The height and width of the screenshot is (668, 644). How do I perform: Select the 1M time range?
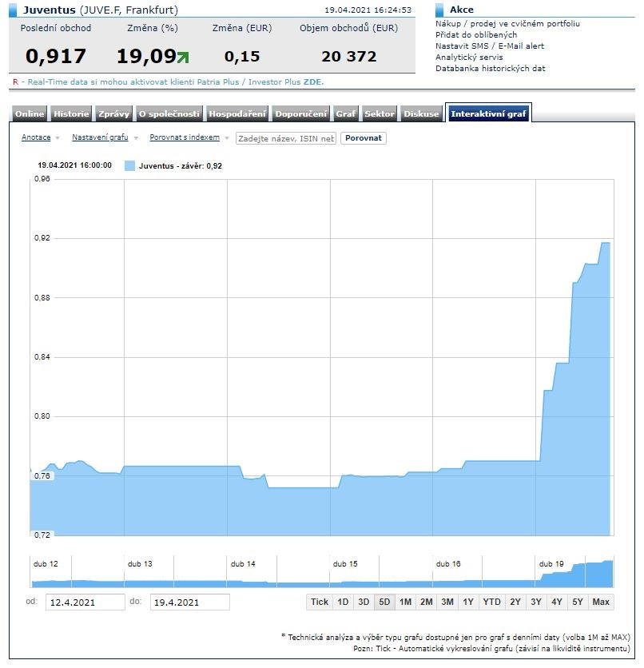point(405,602)
